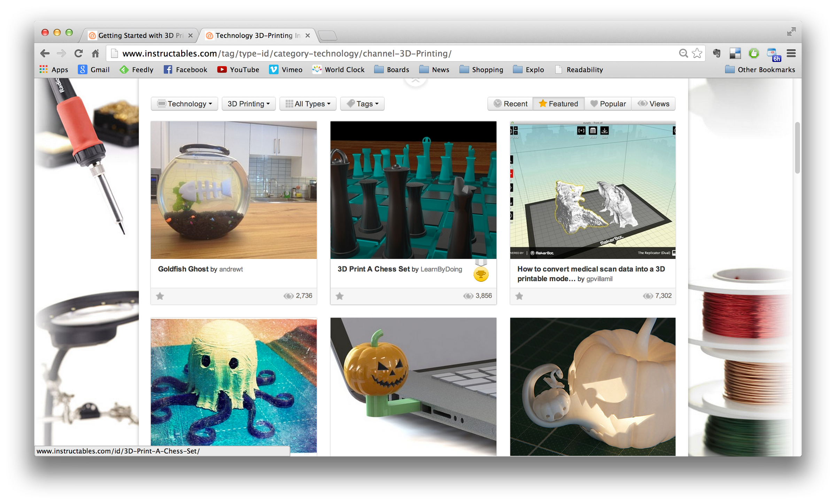Screen dimensions: 836x504
Task: Open the Chrome hamburger menu icon
Action: point(791,53)
